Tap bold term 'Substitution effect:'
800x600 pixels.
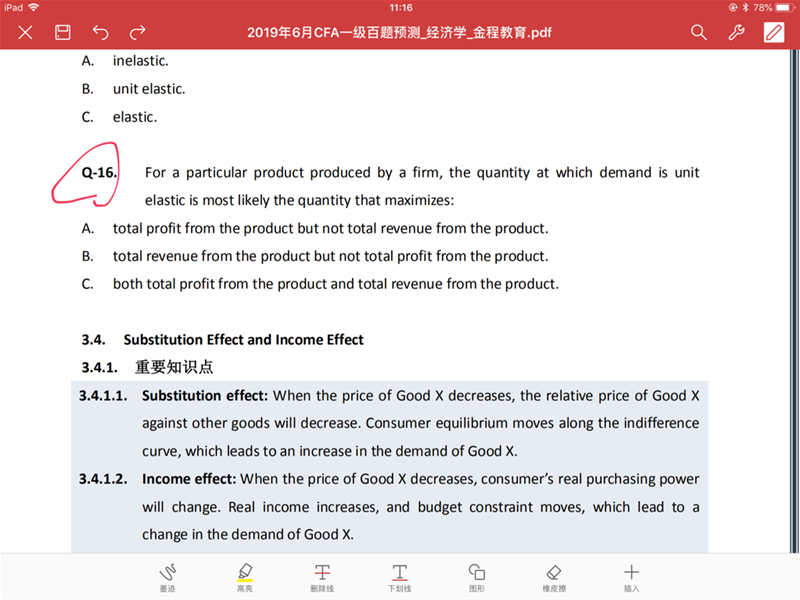pyautogui.click(x=205, y=395)
